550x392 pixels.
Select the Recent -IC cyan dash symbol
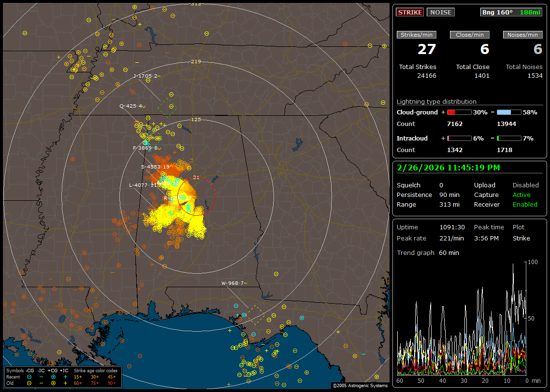pyautogui.click(x=41, y=377)
